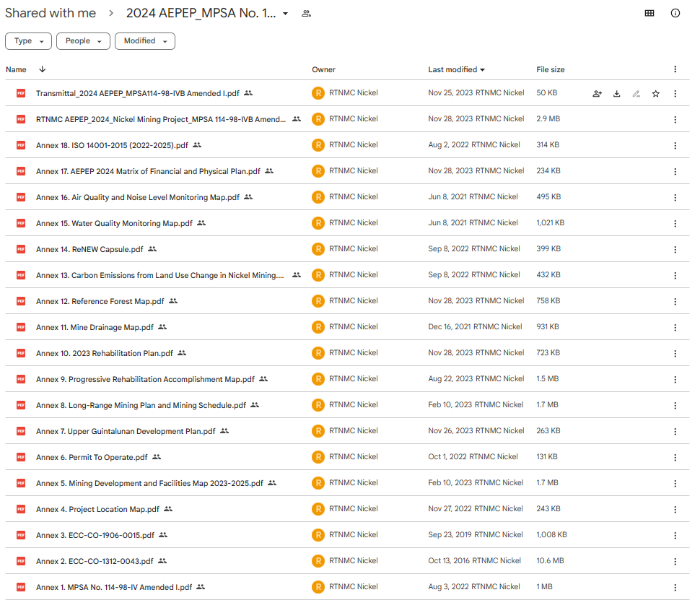
Task: Share the Transmittal_2024 AEPEP file
Action: coord(597,94)
